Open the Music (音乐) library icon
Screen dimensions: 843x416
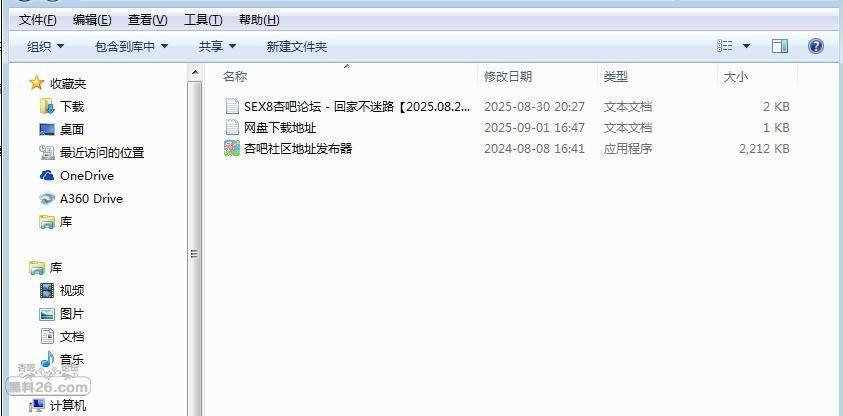point(47,360)
